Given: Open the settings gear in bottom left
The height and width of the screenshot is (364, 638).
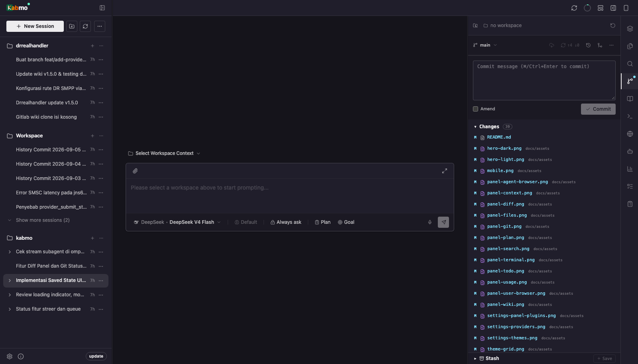Looking at the screenshot, I should 10,356.
